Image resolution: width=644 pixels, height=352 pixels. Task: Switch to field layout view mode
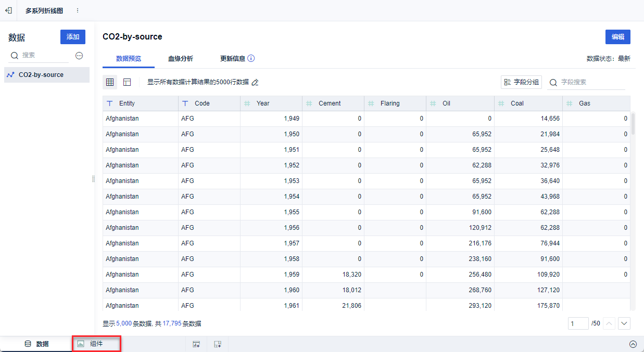tap(127, 82)
